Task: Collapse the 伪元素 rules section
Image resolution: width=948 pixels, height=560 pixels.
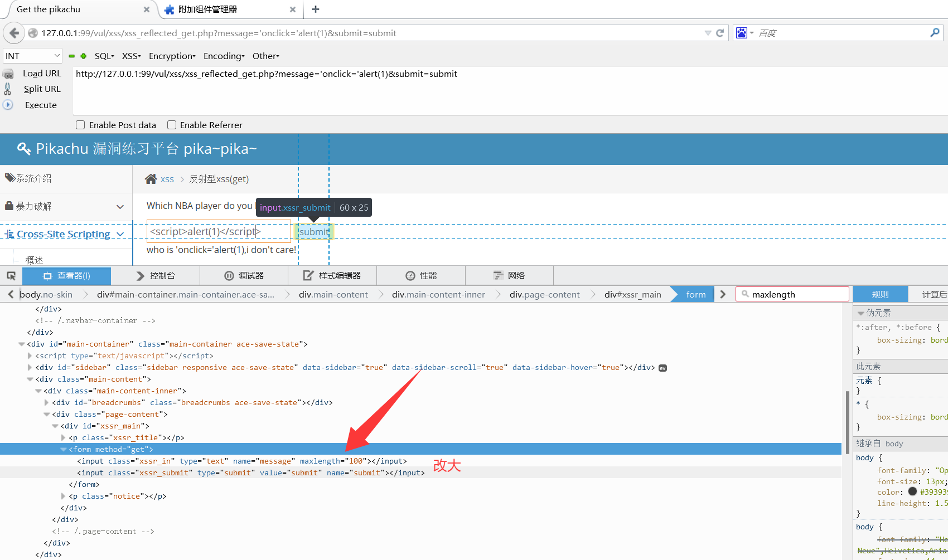Action: (860, 313)
